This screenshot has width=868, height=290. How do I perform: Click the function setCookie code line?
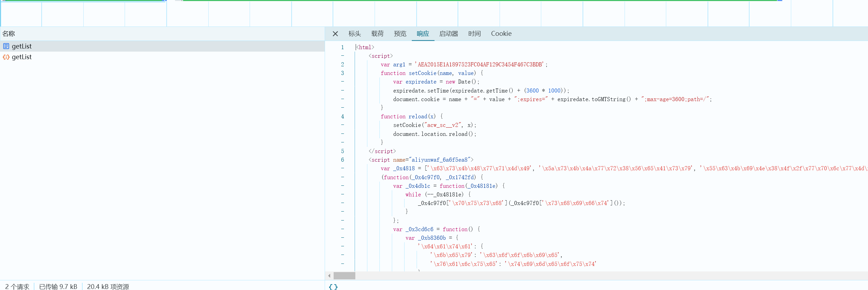click(432, 73)
